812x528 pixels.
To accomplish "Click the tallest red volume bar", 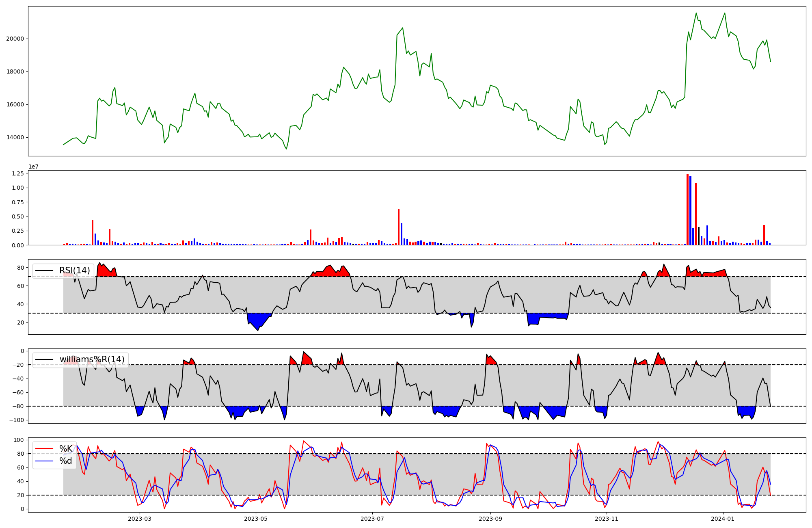I will click(x=687, y=209).
